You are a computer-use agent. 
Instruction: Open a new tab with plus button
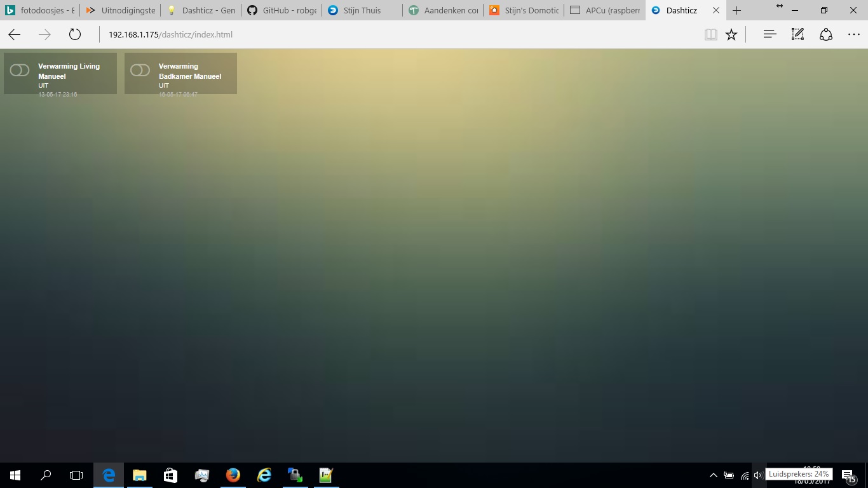pyautogui.click(x=737, y=11)
